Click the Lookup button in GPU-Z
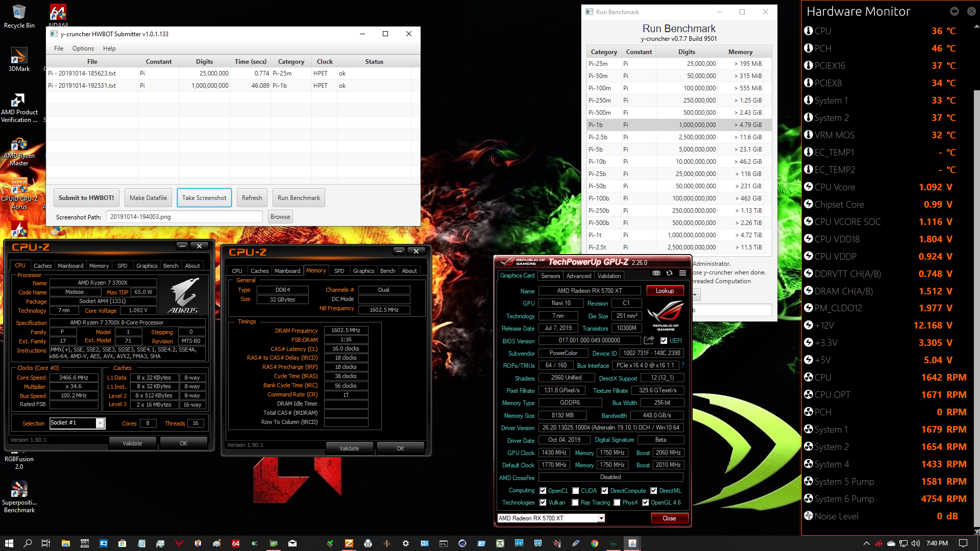This screenshot has height=551, width=980. pyautogui.click(x=665, y=291)
